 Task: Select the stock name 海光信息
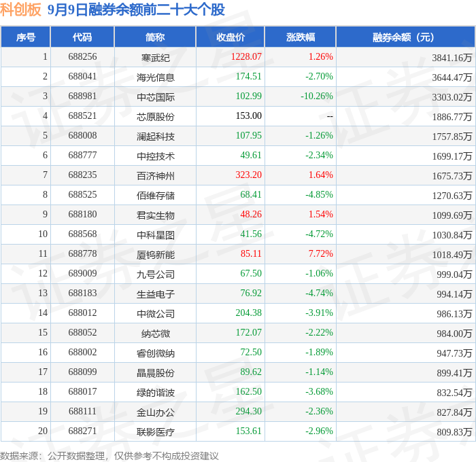[x=156, y=77]
